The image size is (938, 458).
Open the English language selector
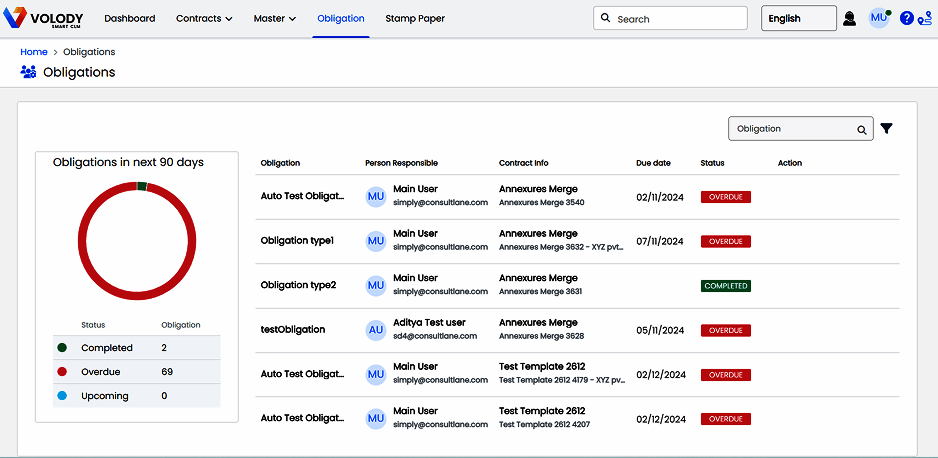[x=798, y=18]
